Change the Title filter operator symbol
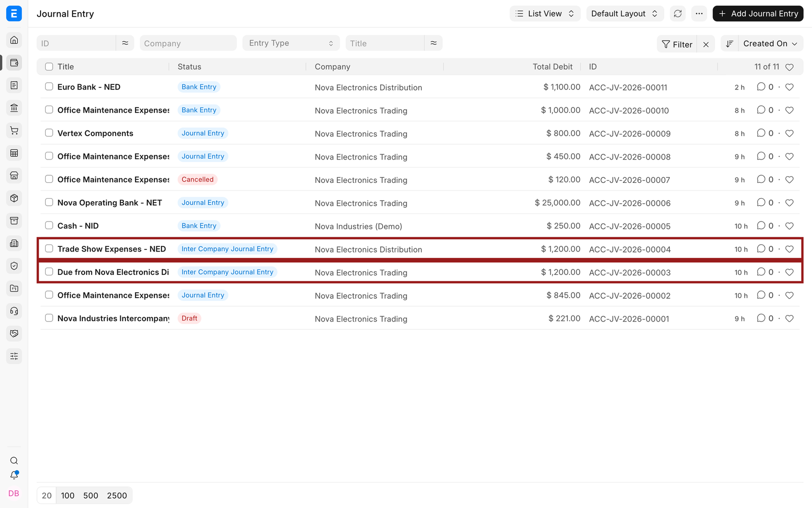The height and width of the screenshot is (508, 812). tap(433, 43)
